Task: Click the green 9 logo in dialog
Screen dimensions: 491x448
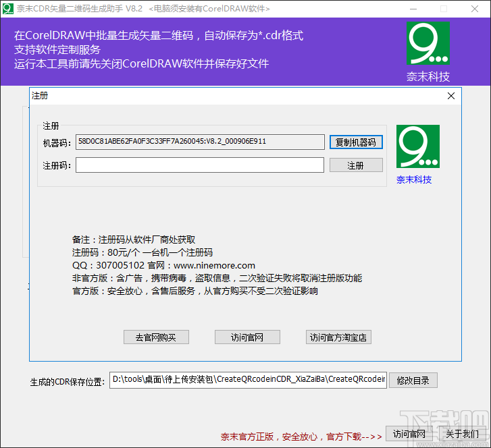Action: [x=418, y=146]
